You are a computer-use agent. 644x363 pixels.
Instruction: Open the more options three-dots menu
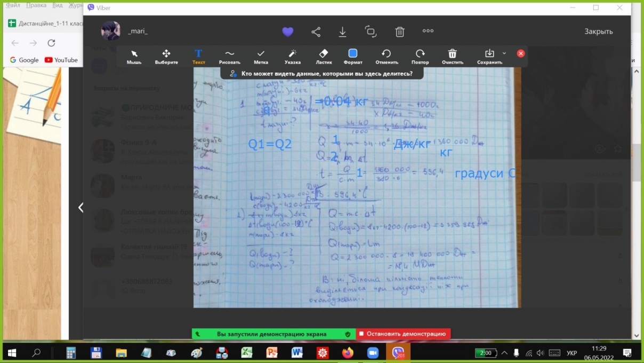tap(428, 31)
